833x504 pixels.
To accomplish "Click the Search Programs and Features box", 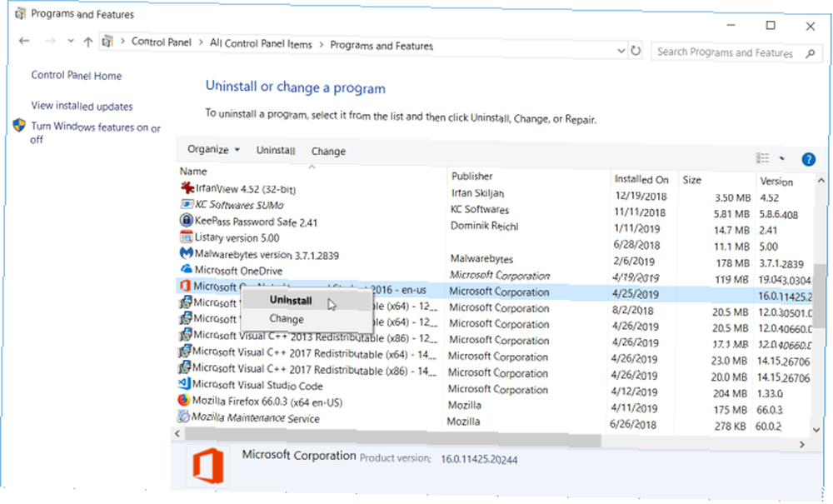I will (x=736, y=52).
